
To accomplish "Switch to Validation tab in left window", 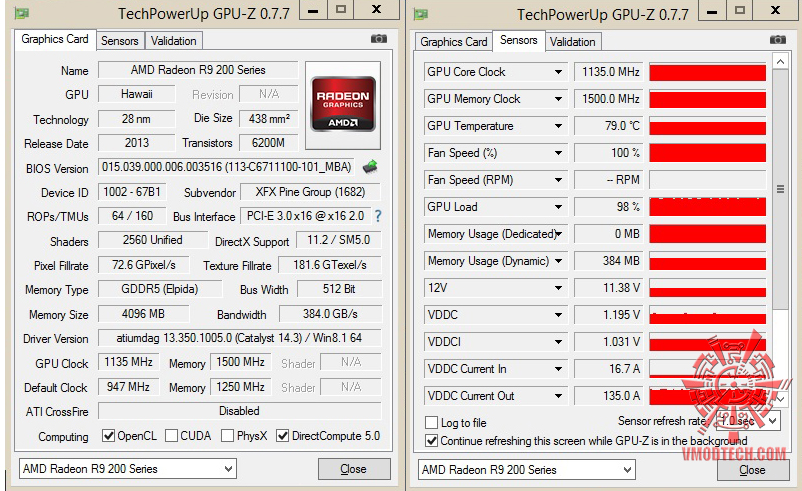I will coord(173,41).
